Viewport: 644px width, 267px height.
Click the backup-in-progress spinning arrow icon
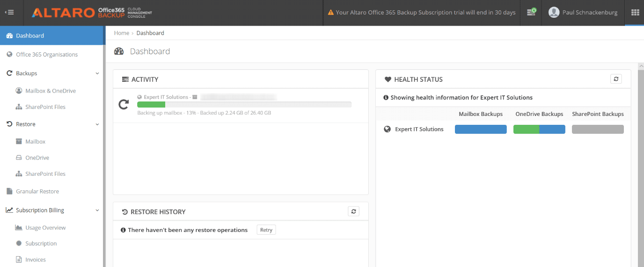coord(124,105)
